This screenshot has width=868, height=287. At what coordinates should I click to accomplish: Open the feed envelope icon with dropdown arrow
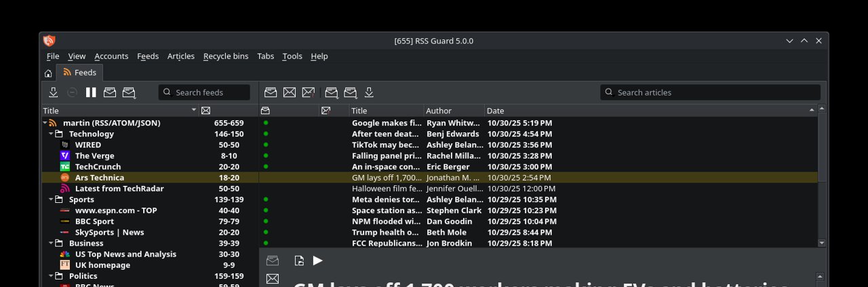pyautogui.click(x=129, y=92)
